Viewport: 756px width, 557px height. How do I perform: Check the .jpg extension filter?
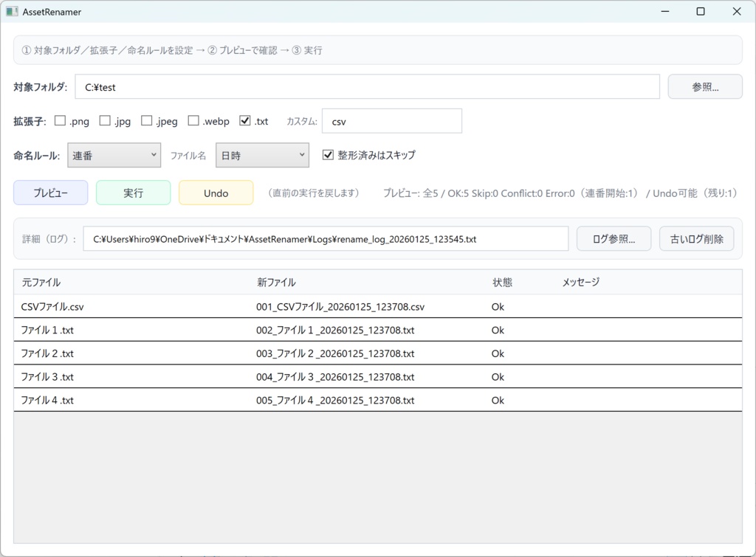click(103, 120)
